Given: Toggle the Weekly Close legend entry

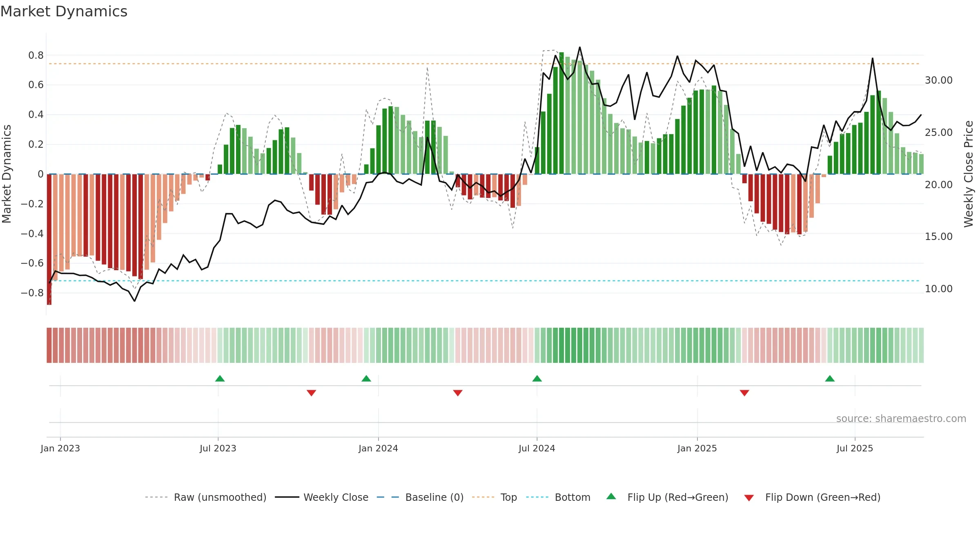Looking at the screenshot, I should click(322, 497).
